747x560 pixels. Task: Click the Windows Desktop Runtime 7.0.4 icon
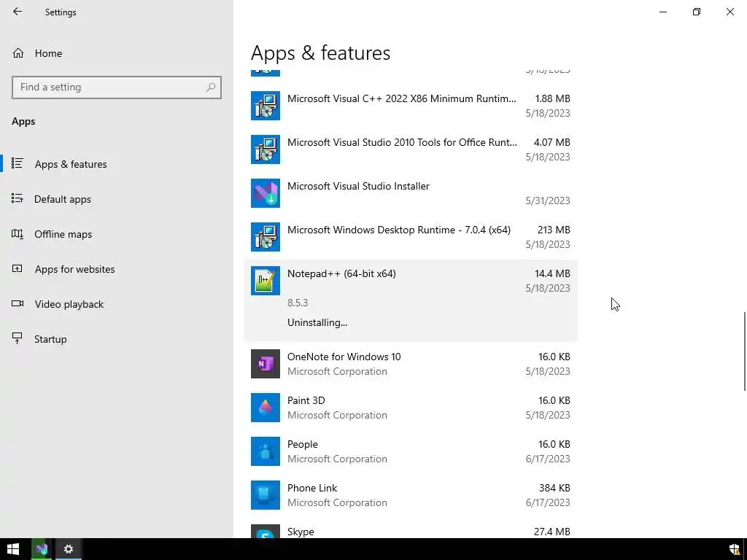[x=266, y=237]
